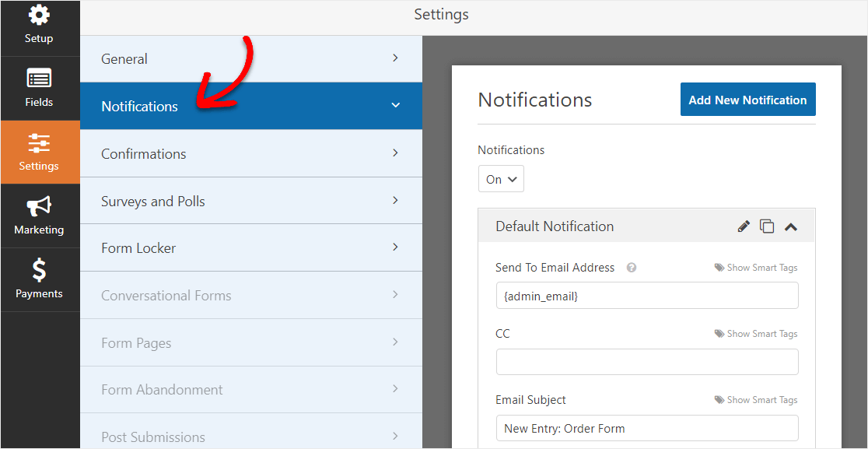Screen dimensions: 868x449
Task: Collapse the Default Notification panel
Action: point(791,226)
